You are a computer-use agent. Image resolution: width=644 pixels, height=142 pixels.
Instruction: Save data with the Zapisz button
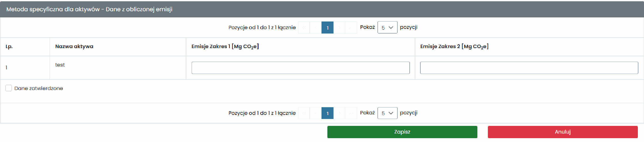tap(402, 132)
